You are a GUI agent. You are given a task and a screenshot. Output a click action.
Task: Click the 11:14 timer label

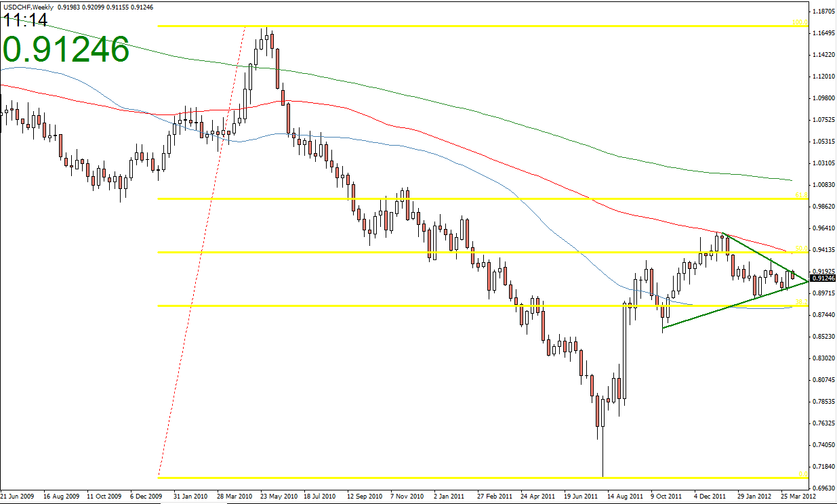(x=24, y=20)
